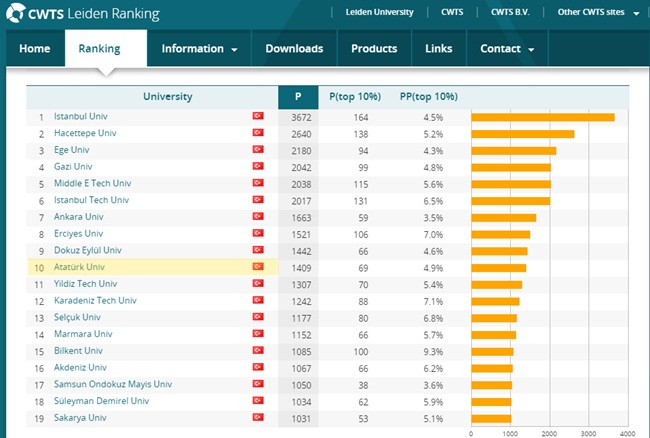Click the flag icon beside Yildiz Tech Univ
The width and height of the screenshot is (650, 438).
coord(258,283)
